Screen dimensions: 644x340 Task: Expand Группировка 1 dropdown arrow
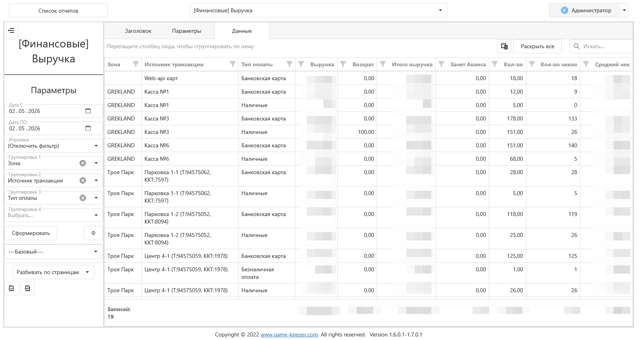click(96, 163)
